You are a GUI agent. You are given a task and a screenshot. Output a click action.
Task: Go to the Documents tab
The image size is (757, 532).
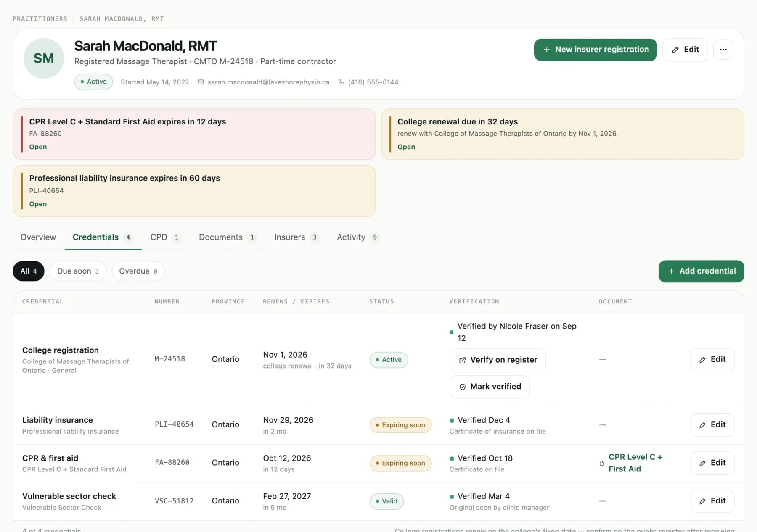pyautogui.click(x=228, y=237)
